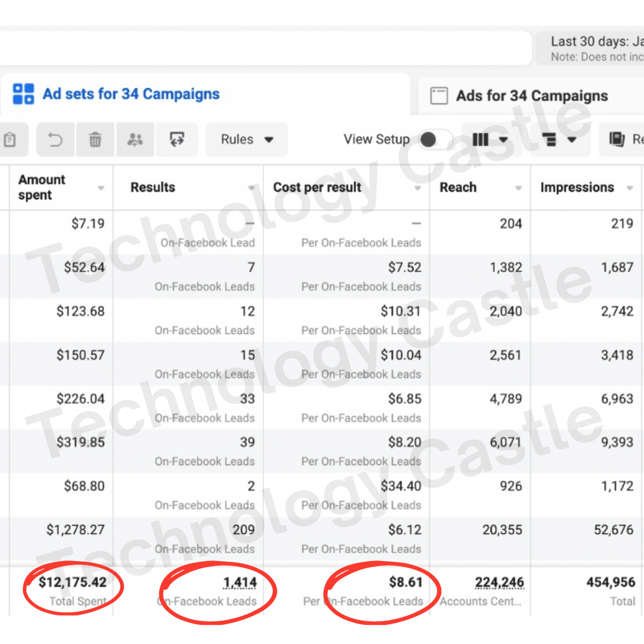Screen dimensions: 644x644
Task: Toggle the View Setup switch
Action: 435,140
